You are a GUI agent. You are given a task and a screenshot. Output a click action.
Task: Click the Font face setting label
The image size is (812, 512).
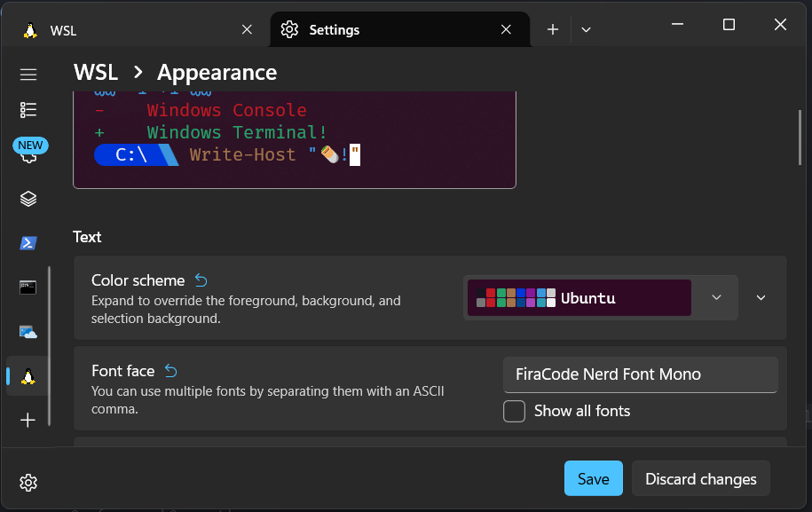(x=122, y=371)
